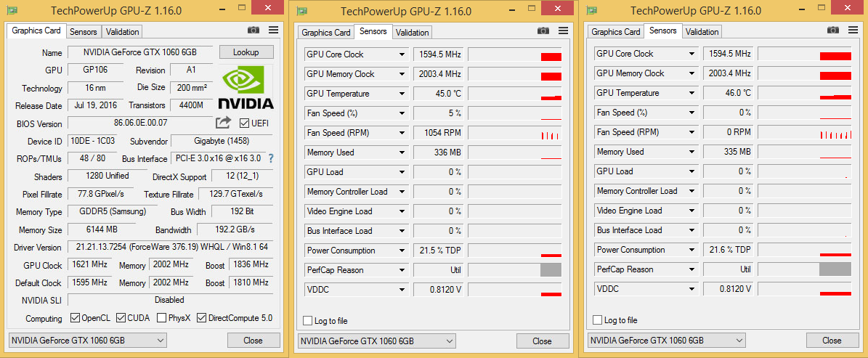
Task: Open Fan Speed (%) dropdown in middle window
Action: (402, 113)
